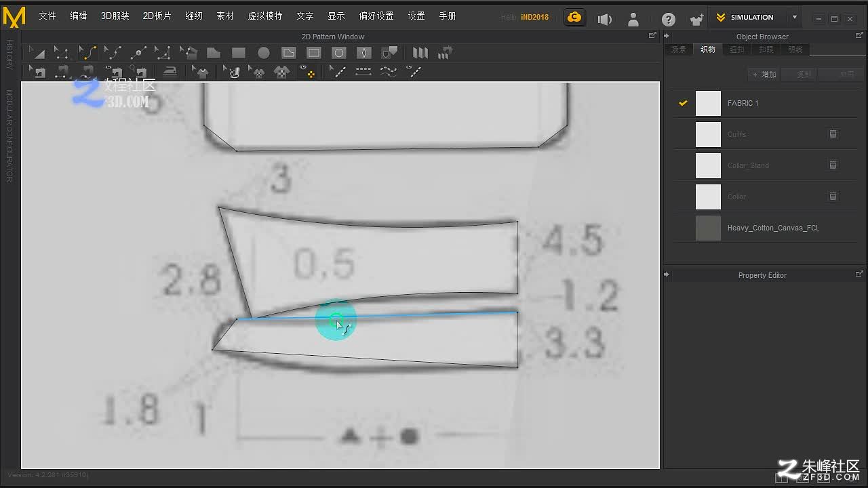Select the Internal Circle tool
Image resolution: width=868 pixels, height=488 pixels.
(339, 52)
